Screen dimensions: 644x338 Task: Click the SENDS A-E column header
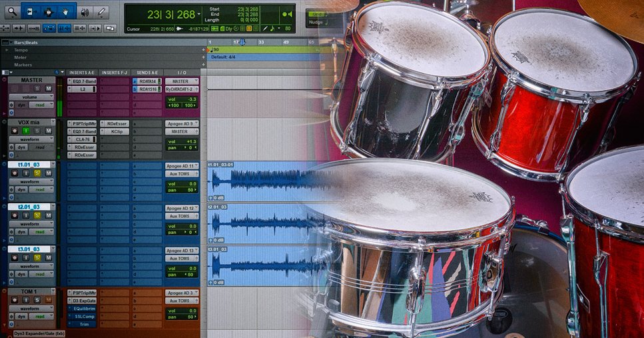click(x=148, y=72)
